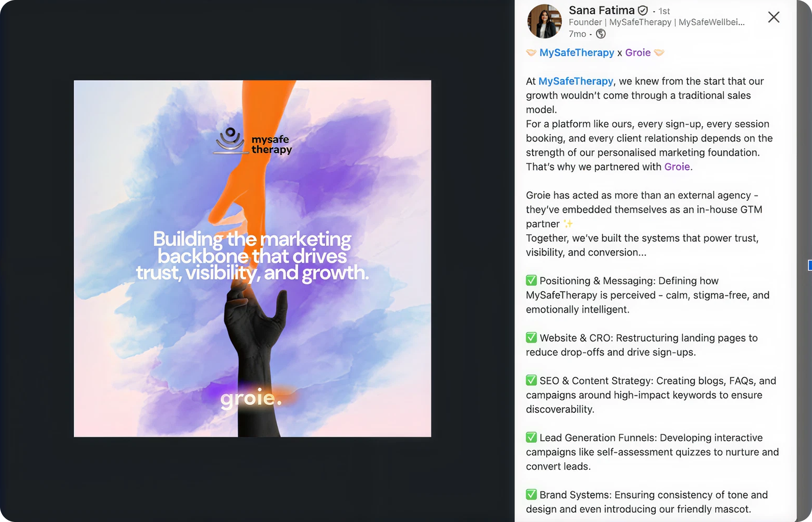
Task: Follow the MySafeTherapy mention in the first paragraph
Action: pos(576,81)
